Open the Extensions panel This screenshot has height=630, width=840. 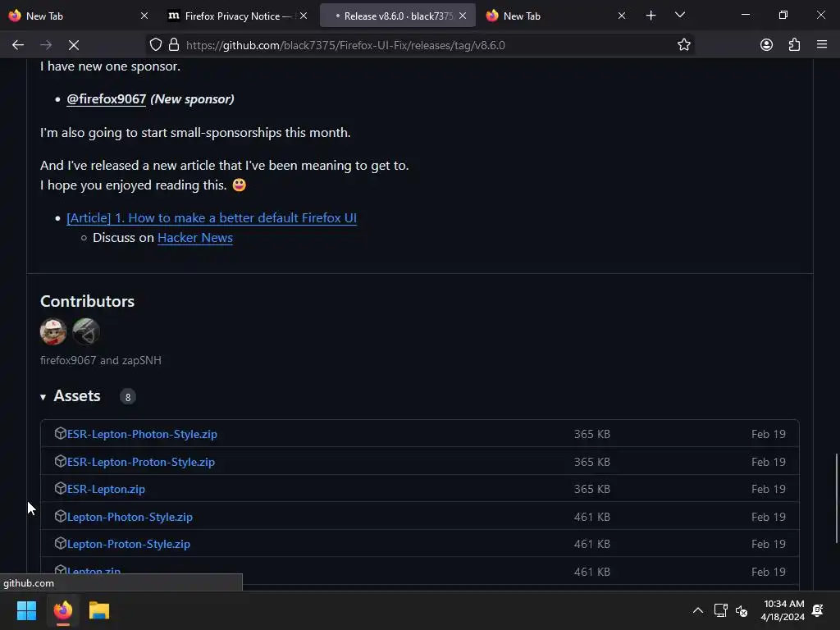click(794, 44)
